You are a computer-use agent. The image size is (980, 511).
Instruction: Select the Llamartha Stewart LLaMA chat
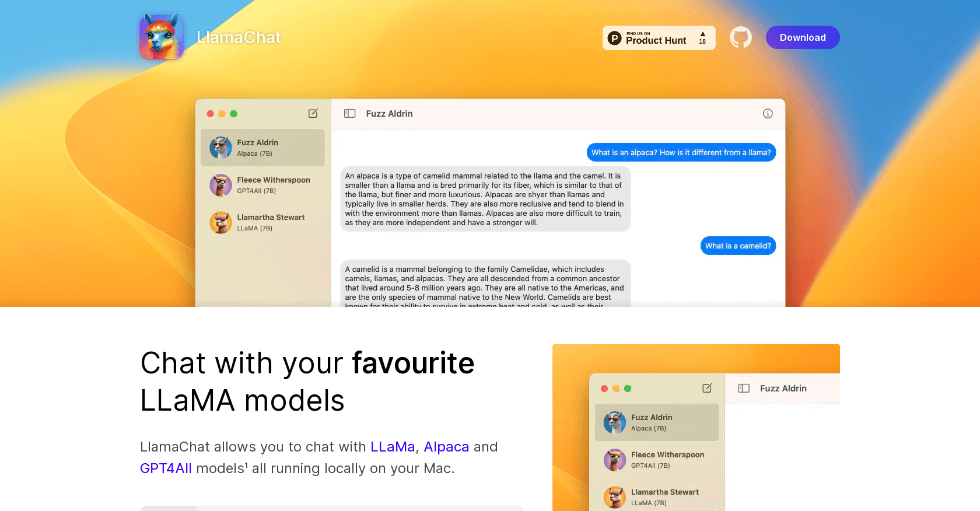(262, 222)
